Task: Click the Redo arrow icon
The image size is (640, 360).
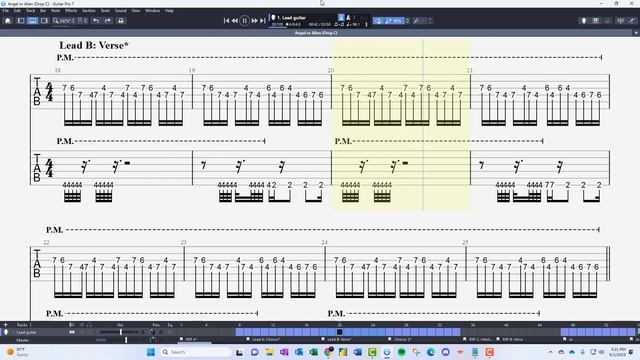Action: (x=108, y=21)
